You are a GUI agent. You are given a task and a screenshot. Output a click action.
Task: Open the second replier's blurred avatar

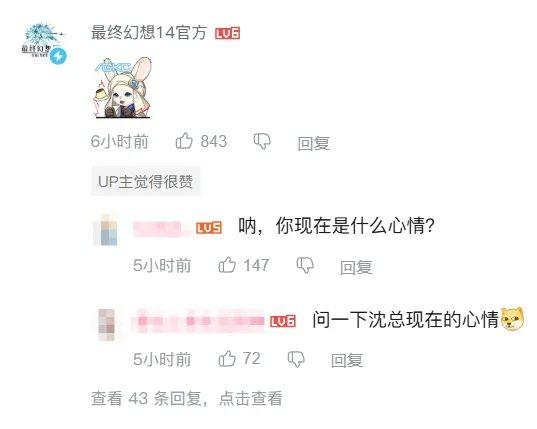coord(107,325)
